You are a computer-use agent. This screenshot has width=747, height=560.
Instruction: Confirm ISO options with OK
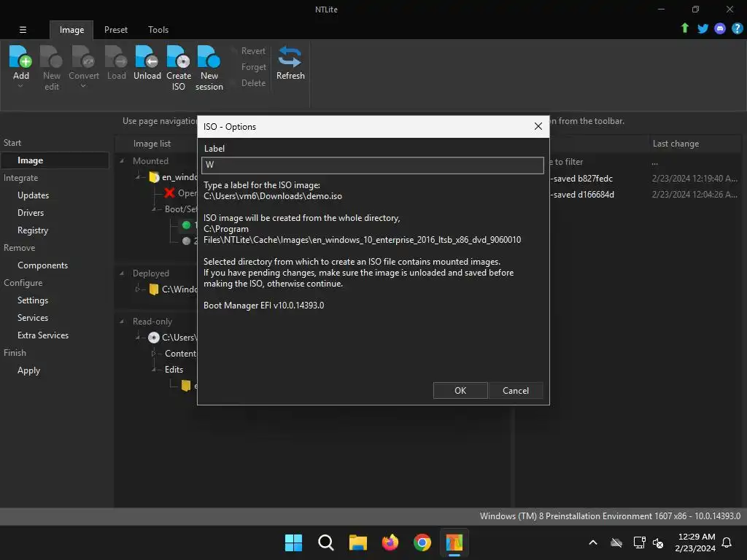coord(460,391)
